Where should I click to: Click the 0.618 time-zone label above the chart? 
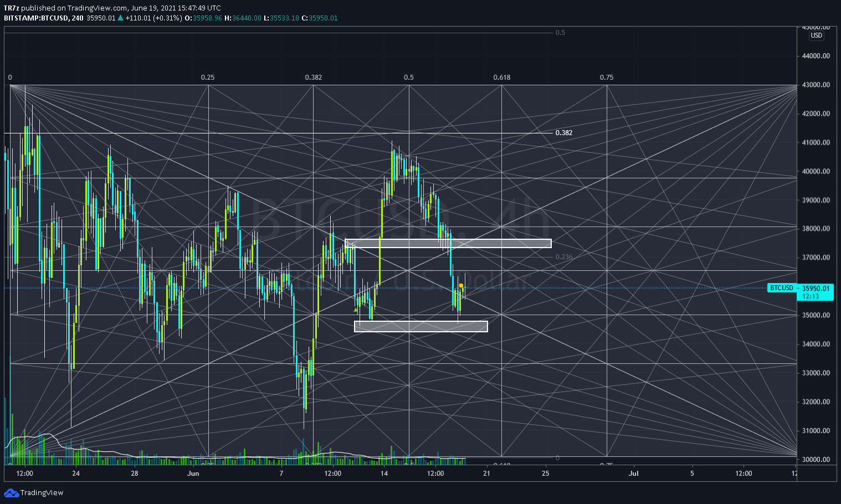502,78
